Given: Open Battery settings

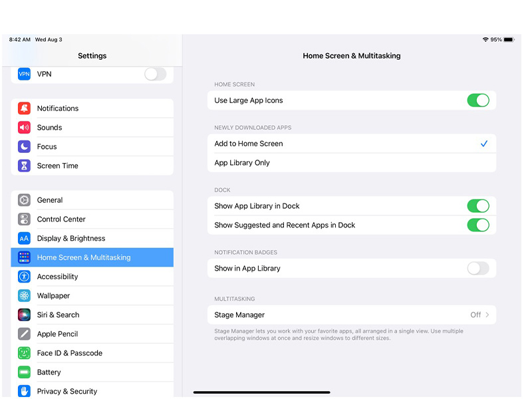Looking at the screenshot, I should [92, 372].
